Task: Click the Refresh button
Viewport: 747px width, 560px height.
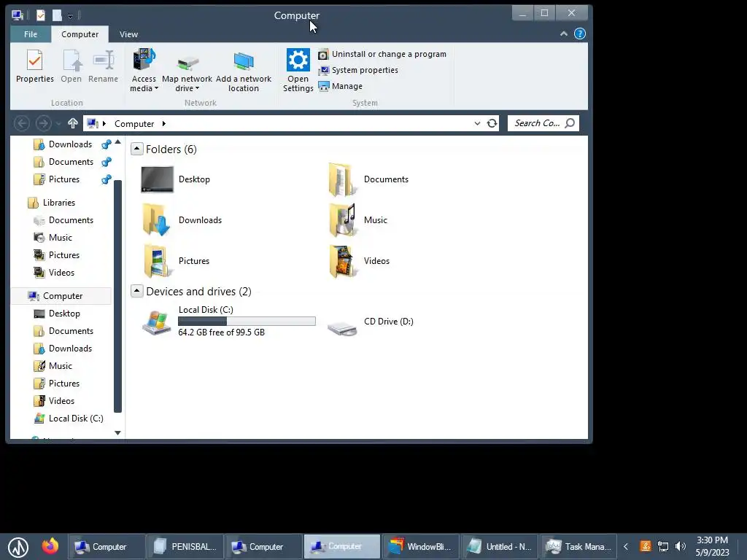Action: 492,124
